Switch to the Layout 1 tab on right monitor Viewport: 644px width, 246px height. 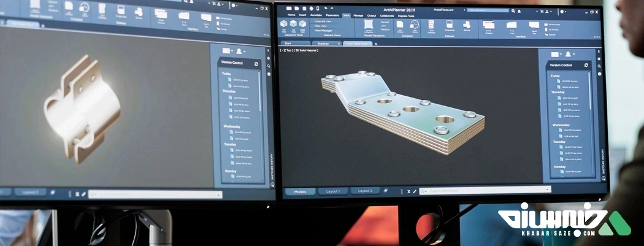tap(334, 191)
